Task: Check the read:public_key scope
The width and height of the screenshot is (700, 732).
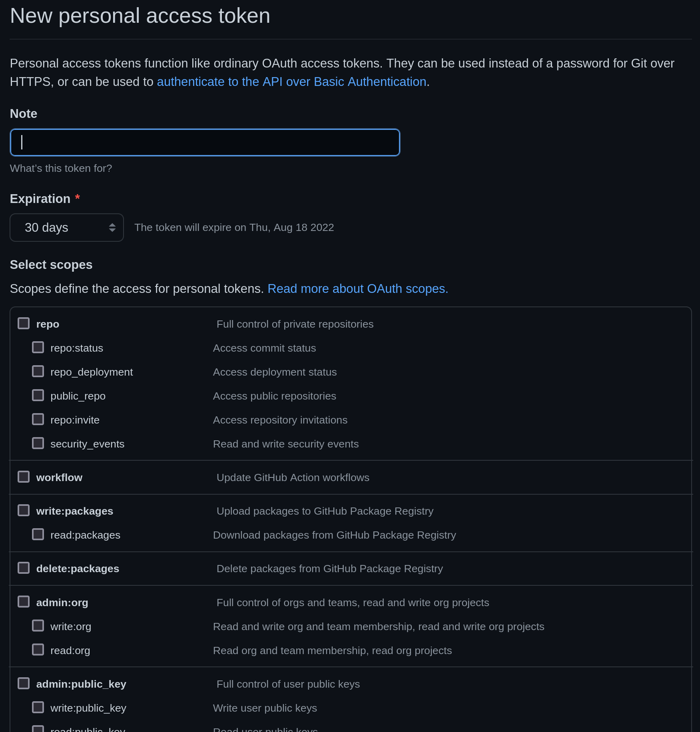Action: pyautogui.click(x=38, y=729)
